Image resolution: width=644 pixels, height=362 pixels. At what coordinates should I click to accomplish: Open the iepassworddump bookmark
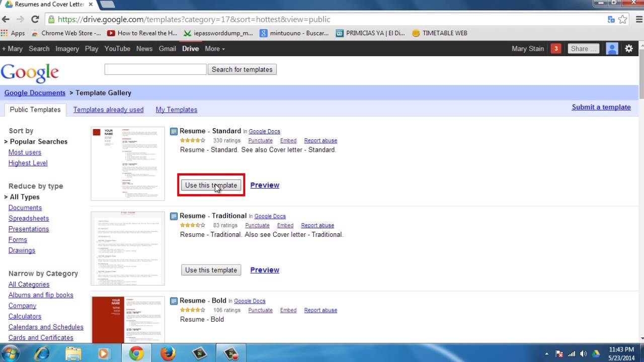[218, 33]
